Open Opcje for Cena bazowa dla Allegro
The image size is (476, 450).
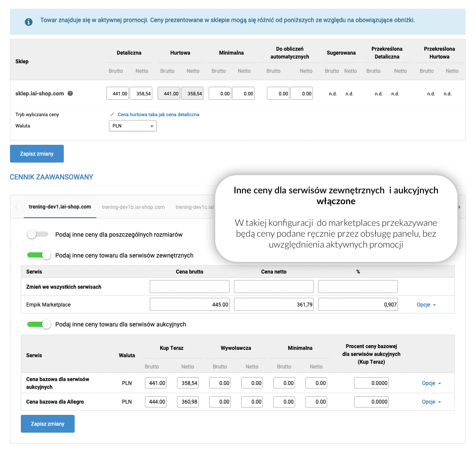pyautogui.click(x=431, y=402)
